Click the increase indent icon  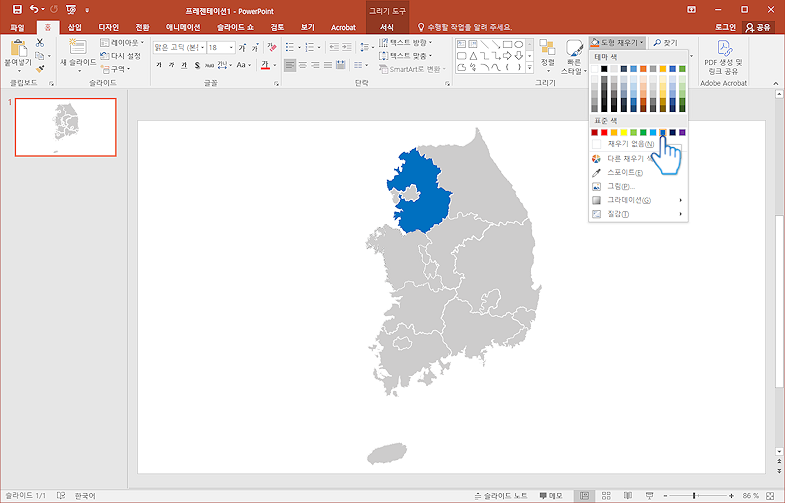click(347, 48)
